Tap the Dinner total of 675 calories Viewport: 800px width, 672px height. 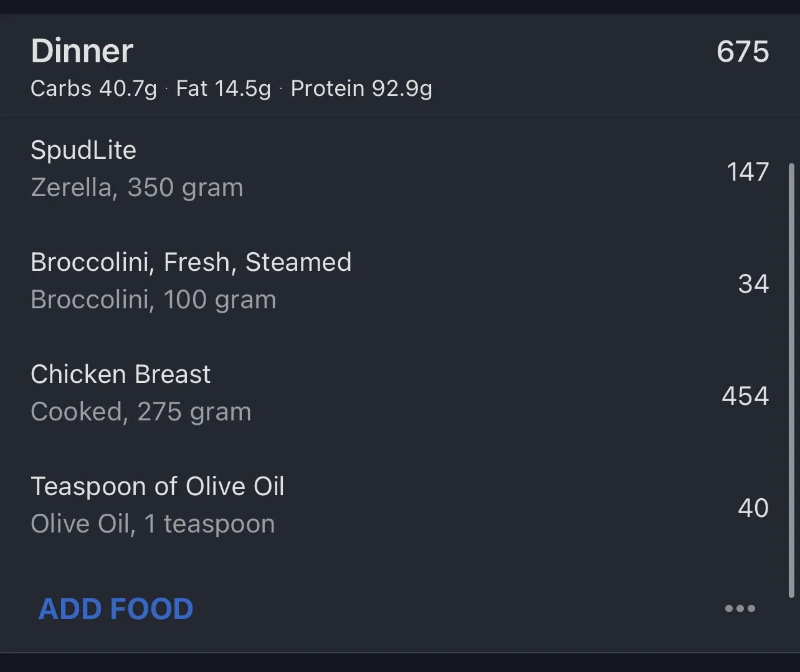click(x=742, y=51)
